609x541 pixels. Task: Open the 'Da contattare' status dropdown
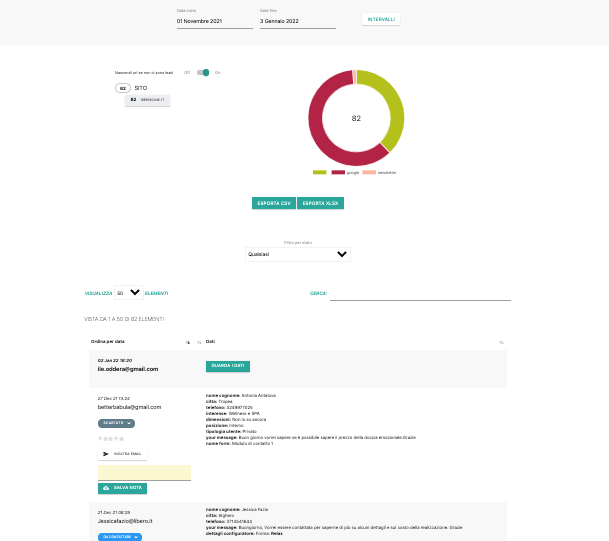(x=120, y=537)
